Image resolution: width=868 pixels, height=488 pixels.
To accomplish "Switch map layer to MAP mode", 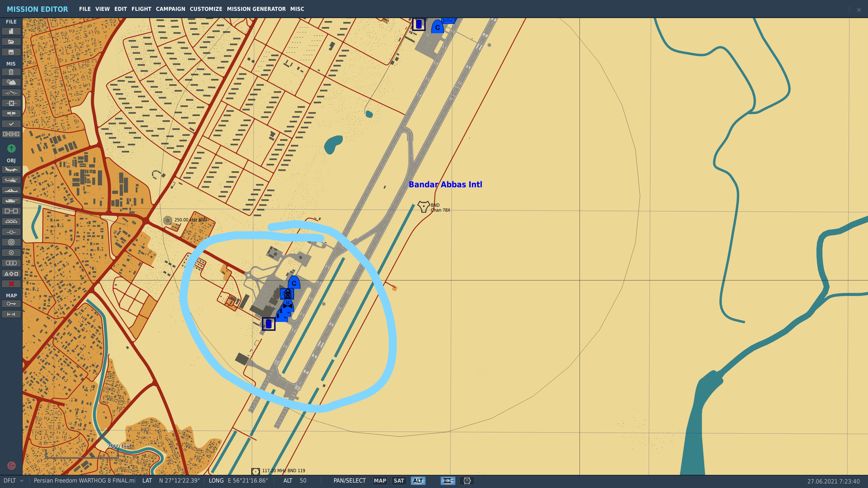I will [380, 481].
